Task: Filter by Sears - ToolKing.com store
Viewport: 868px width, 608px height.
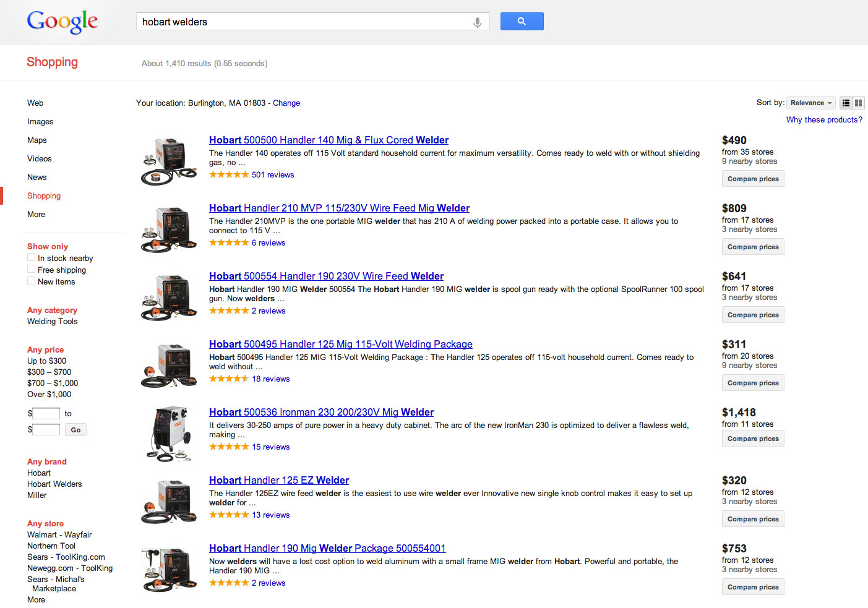Action: 66,557
